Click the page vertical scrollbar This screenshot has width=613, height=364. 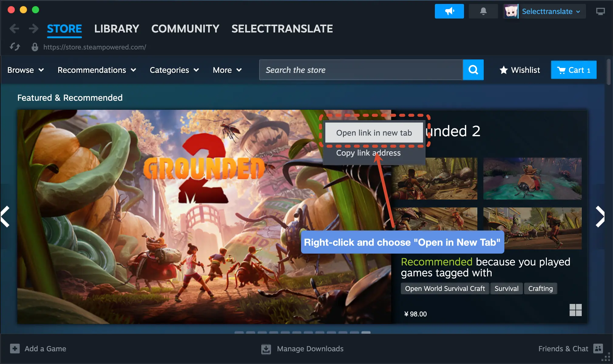(x=608, y=72)
